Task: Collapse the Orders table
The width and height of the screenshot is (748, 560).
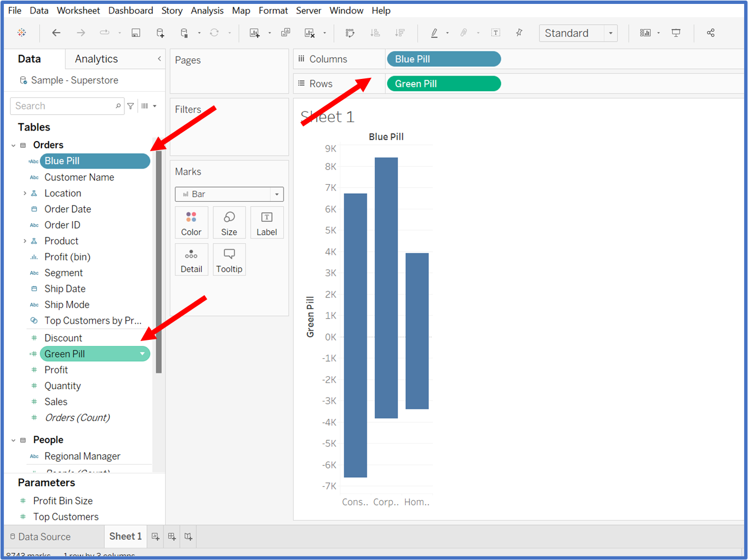Action: pyautogui.click(x=13, y=145)
